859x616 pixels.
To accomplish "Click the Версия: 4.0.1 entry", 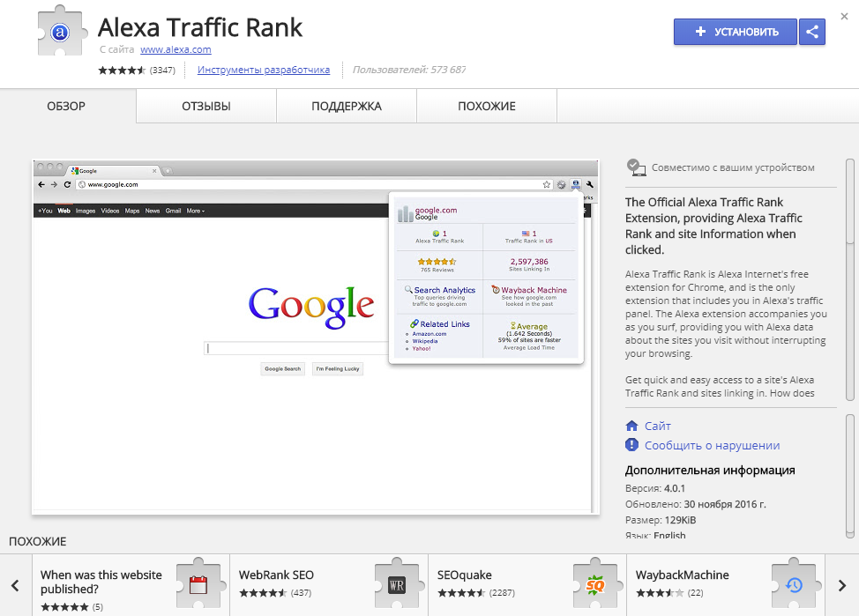I will (x=655, y=488).
